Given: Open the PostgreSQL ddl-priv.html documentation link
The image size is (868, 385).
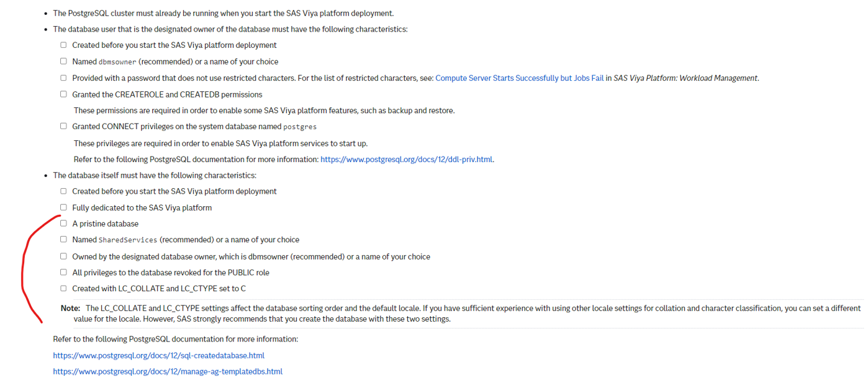Looking at the screenshot, I should 406,160.
